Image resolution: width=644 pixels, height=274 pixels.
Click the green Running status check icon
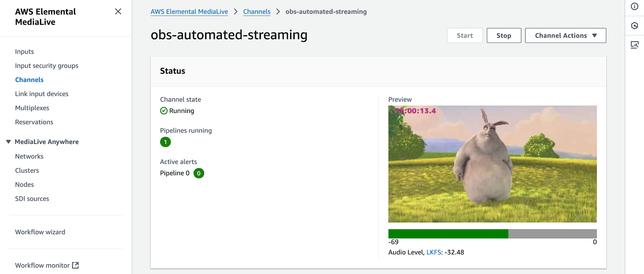tap(164, 111)
